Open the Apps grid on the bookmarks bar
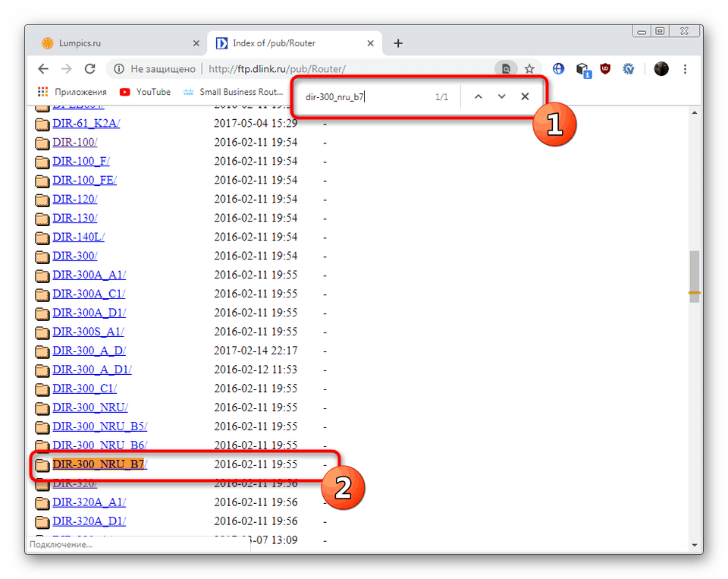Viewport: 728px width, 579px height. [x=42, y=92]
